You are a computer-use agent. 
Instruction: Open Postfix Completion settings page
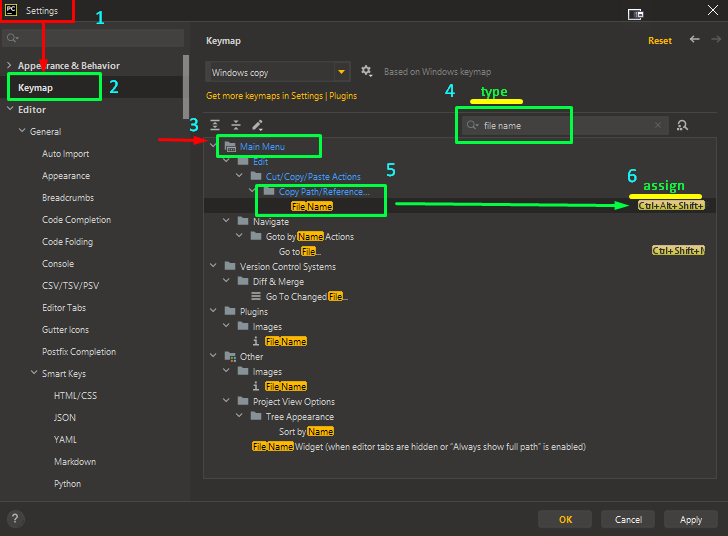(79, 352)
